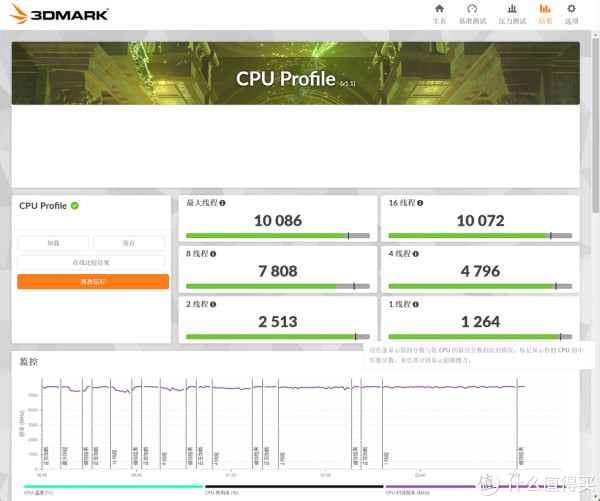Click info icon next to 16 线程
The height and width of the screenshot is (501, 600).
click(x=420, y=203)
